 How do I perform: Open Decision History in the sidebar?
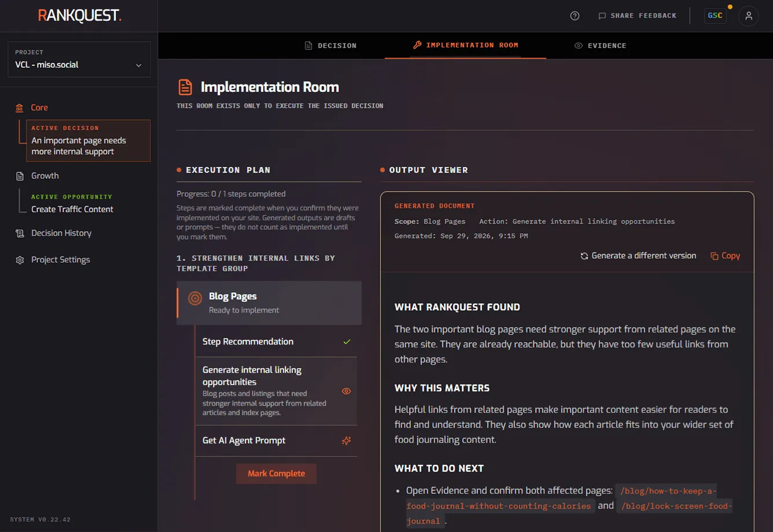(x=61, y=233)
